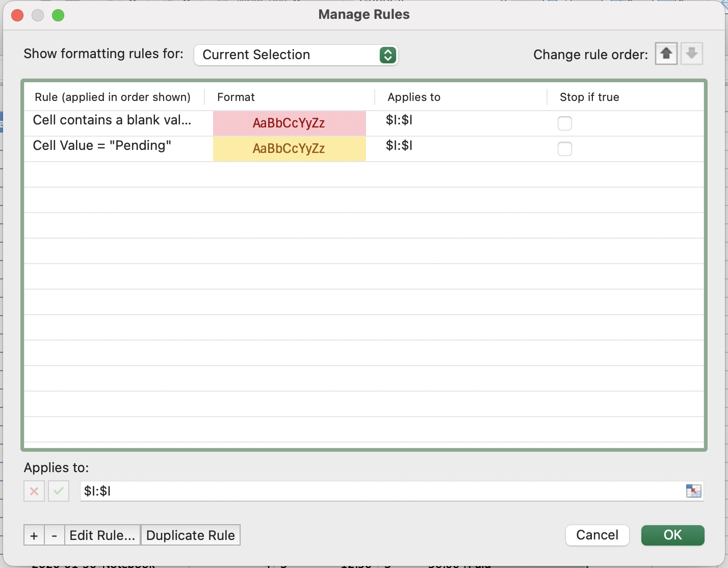The width and height of the screenshot is (728, 568).
Task: Select the 'Cell contains a blank value' rule
Action: point(112,120)
